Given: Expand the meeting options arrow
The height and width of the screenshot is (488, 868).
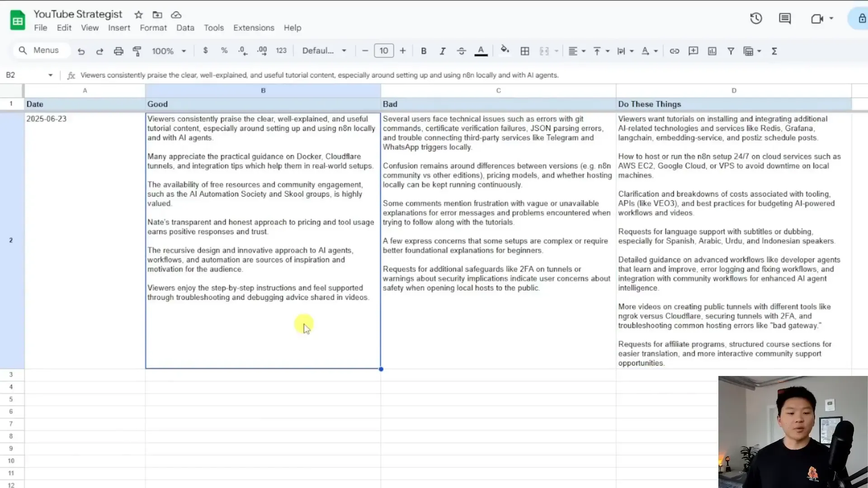Looking at the screenshot, I should [831, 19].
